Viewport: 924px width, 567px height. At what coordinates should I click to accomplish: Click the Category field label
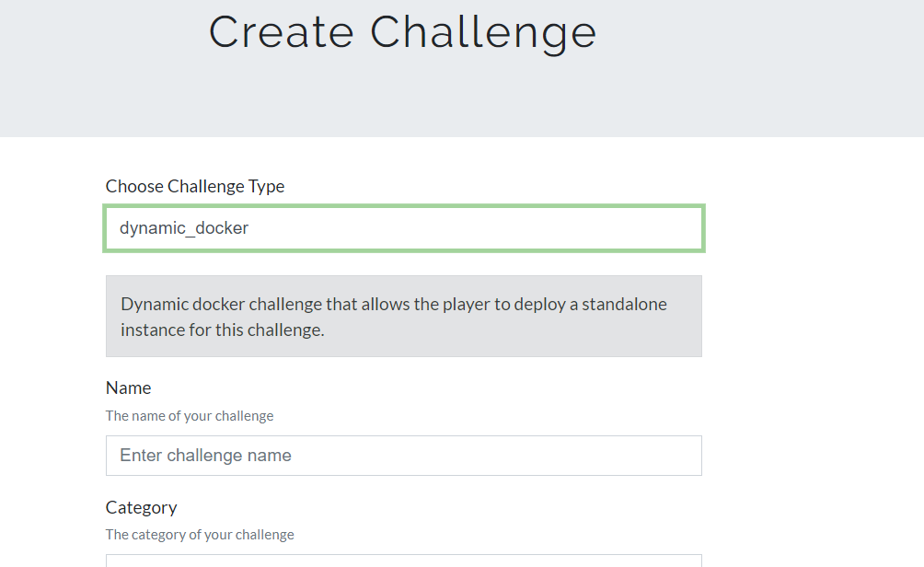(142, 507)
